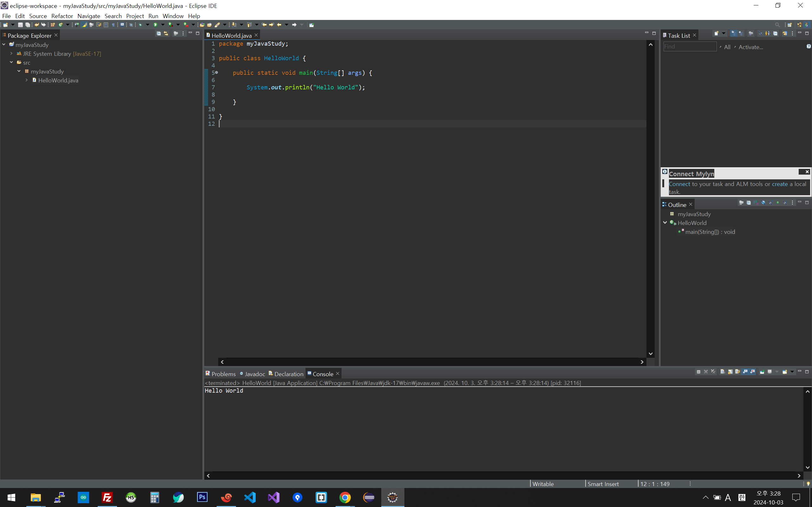Click the Save All toolbar icon

coord(28,25)
